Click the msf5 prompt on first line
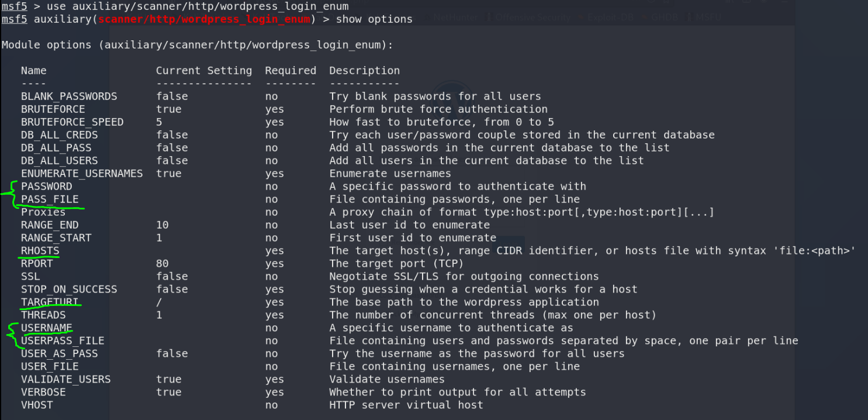The width and height of the screenshot is (868, 420). (x=14, y=7)
